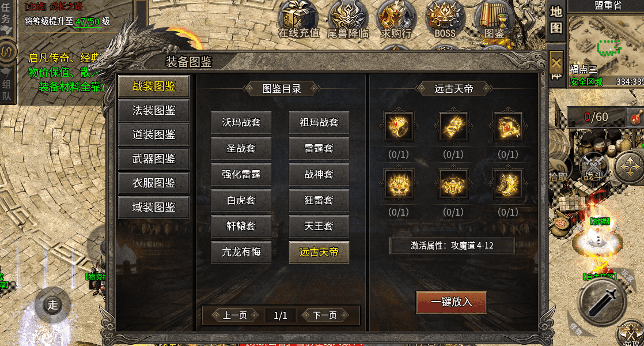Viewport: 644px width, 346px height.
Task: Select the golden boots equipment slot
Action: (507, 184)
